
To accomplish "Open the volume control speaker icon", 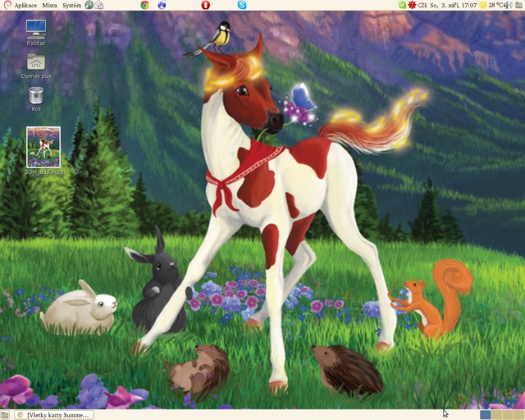I will click(x=509, y=5).
